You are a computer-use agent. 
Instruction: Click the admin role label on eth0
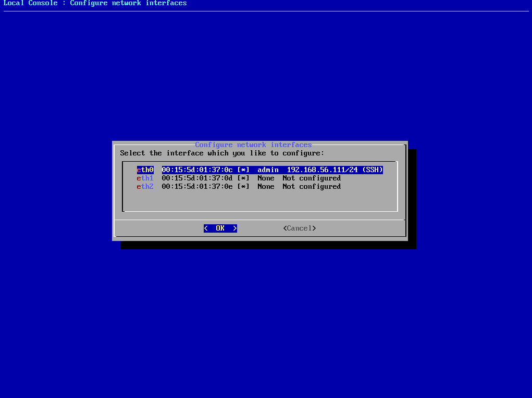click(x=268, y=170)
